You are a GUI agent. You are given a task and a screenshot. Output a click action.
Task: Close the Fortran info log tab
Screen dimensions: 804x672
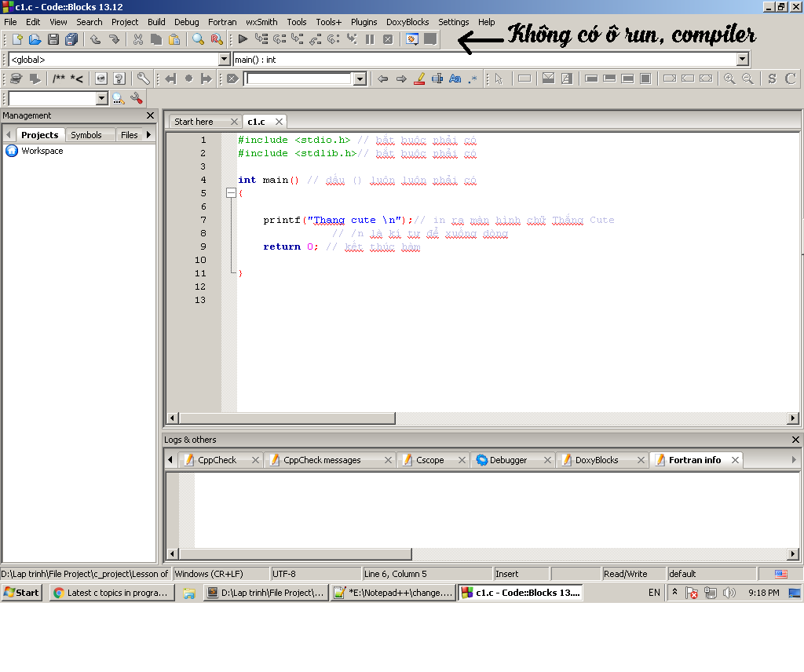coord(735,460)
